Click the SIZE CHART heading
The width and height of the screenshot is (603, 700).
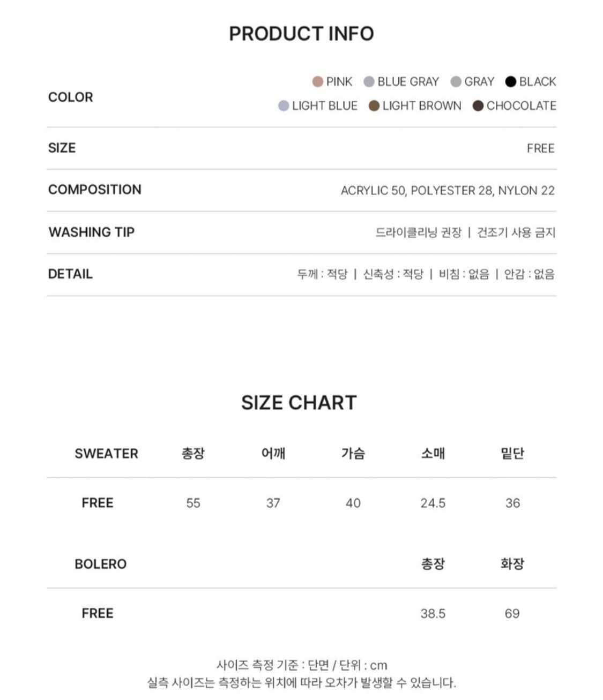[x=299, y=402]
